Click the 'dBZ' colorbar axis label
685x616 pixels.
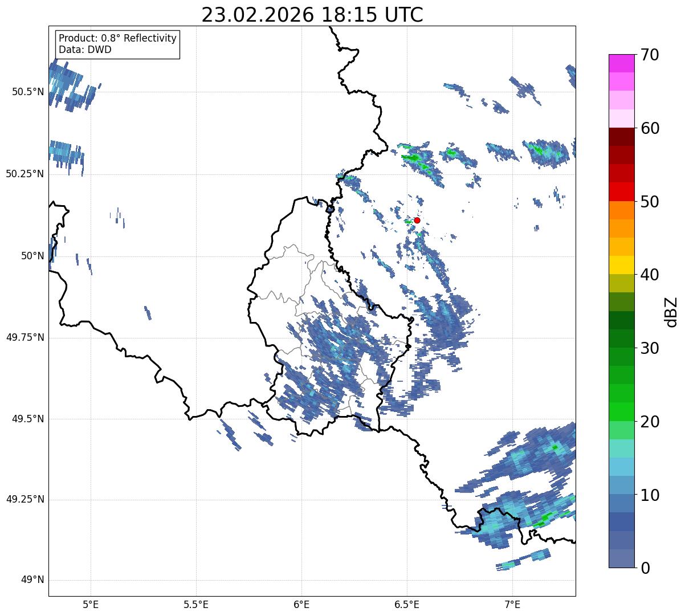(671, 312)
